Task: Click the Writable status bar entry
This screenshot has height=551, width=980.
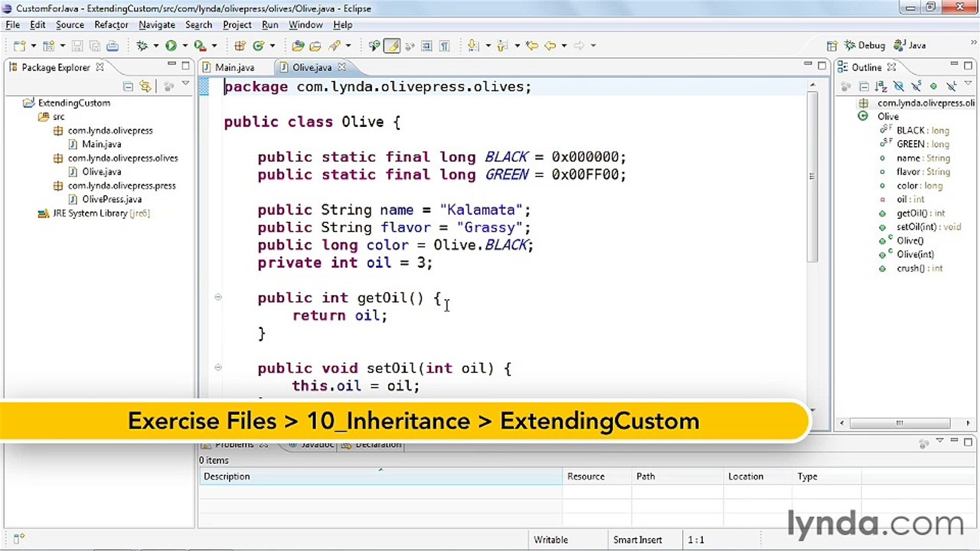Action: (550, 540)
